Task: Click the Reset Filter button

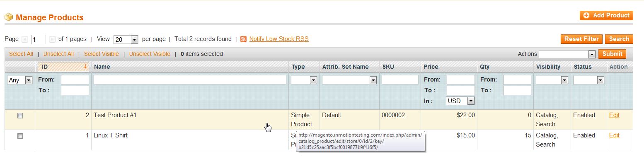Action: (x=581, y=39)
